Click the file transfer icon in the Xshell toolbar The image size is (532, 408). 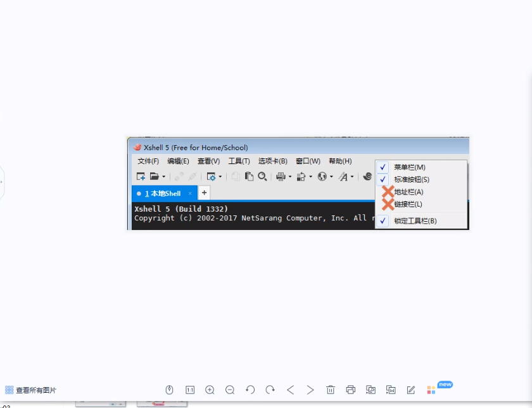301,177
